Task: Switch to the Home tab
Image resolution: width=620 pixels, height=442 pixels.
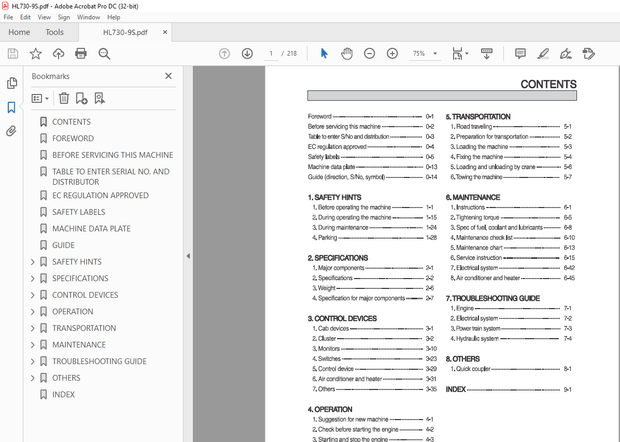Action: (x=19, y=32)
